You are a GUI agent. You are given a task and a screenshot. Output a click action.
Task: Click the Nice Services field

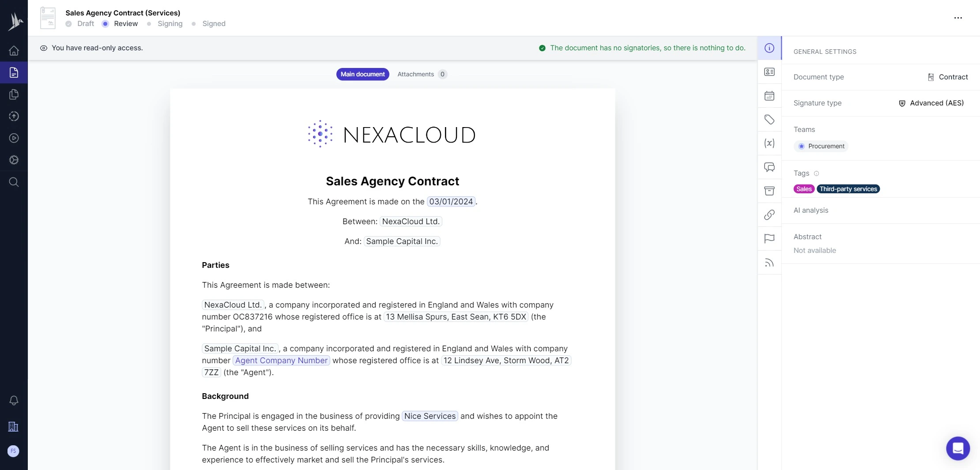coord(430,416)
